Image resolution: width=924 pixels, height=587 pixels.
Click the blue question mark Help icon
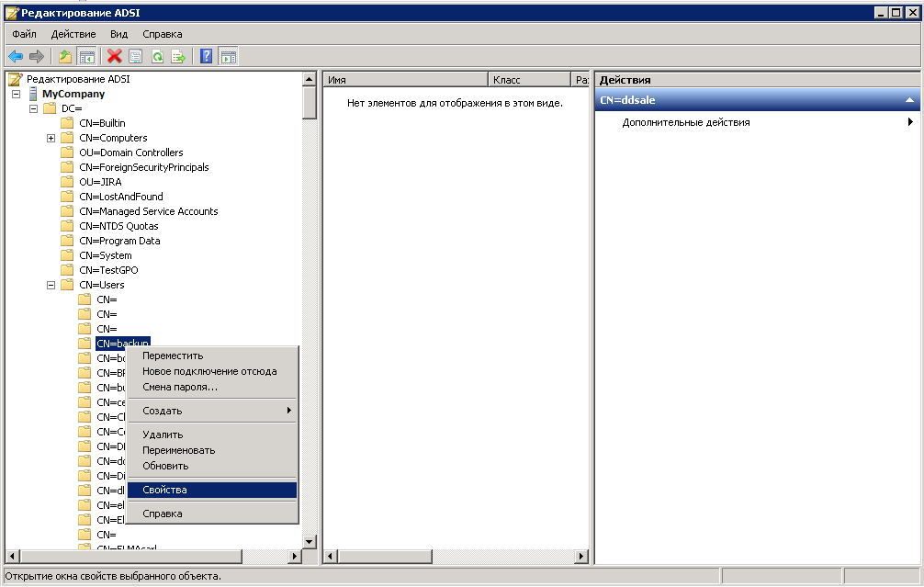[x=207, y=56]
